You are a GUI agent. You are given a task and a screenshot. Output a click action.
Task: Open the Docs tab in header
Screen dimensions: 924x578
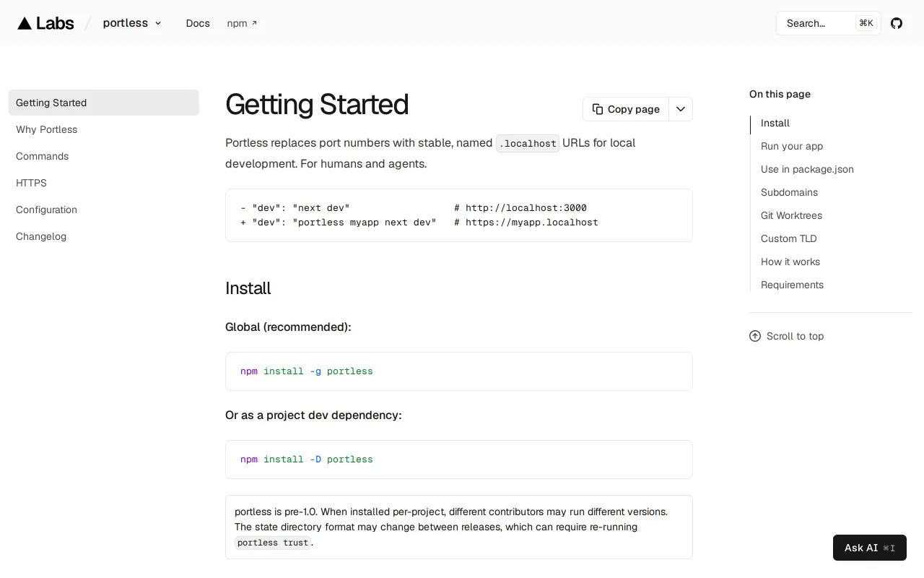point(198,23)
